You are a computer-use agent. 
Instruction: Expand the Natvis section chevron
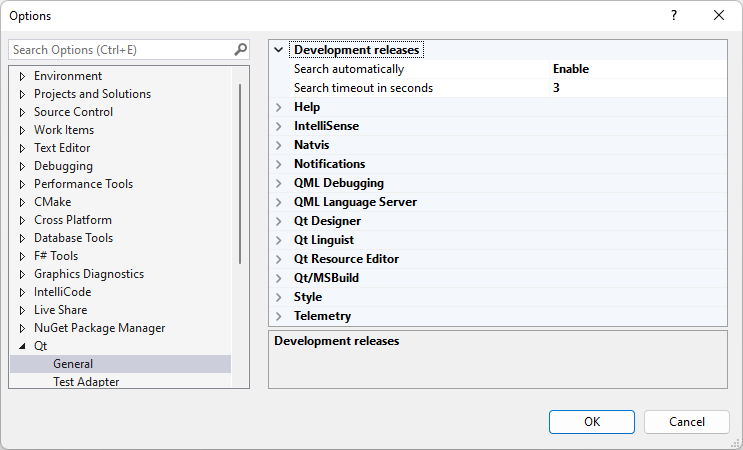pos(279,145)
